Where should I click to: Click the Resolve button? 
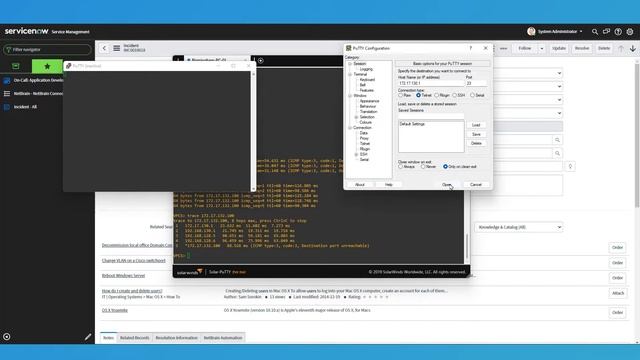click(582, 48)
